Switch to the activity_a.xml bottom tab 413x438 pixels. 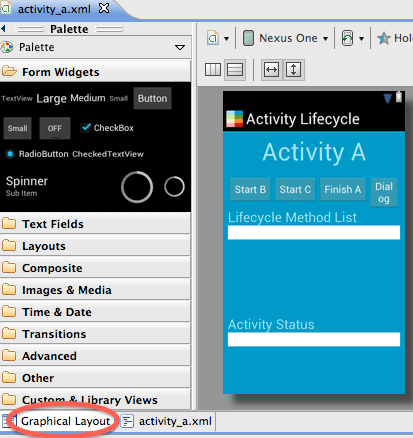(x=166, y=421)
